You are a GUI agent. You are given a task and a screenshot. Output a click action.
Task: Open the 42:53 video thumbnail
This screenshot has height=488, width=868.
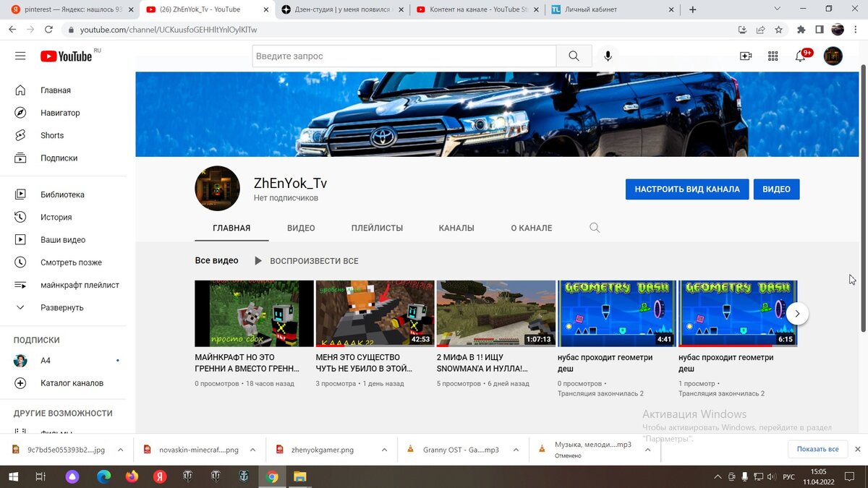[375, 314]
